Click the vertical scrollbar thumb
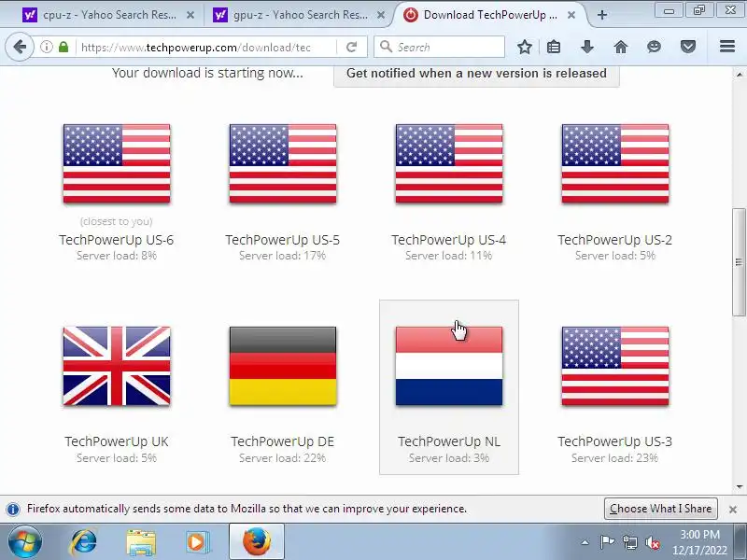747x560 pixels. (739, 262)
